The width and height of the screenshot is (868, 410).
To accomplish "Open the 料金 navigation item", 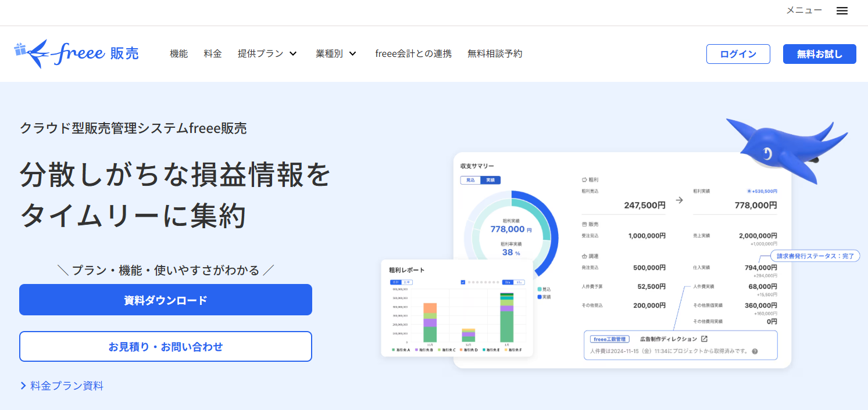I will point(213,53).
